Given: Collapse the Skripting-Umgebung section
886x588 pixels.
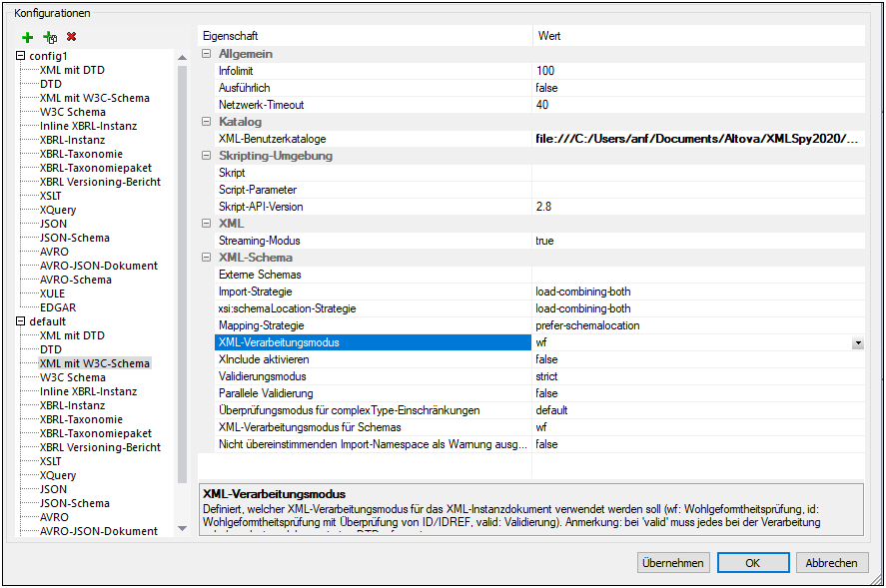Looking at the screenshot, I should click(207, 156).
